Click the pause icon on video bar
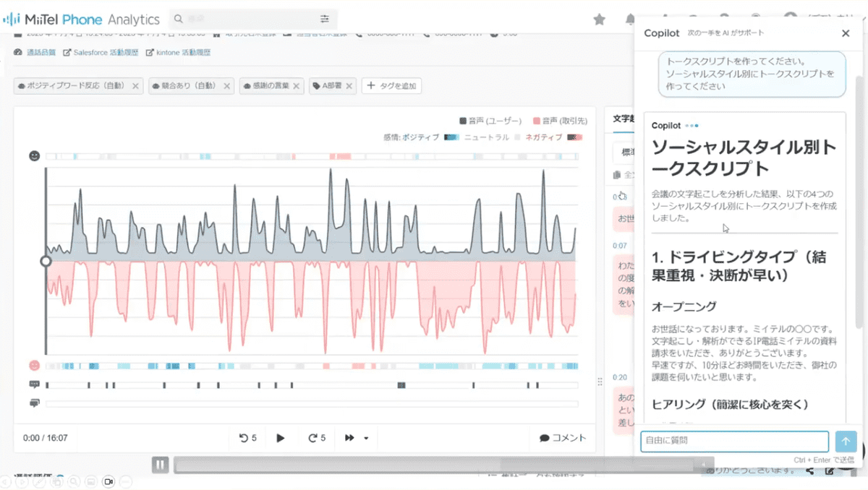Viewport: 868px width, 490px height. point(161,465)
